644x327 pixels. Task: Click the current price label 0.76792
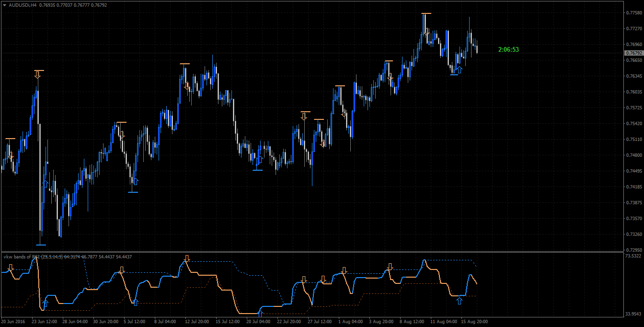coord(634,53)
